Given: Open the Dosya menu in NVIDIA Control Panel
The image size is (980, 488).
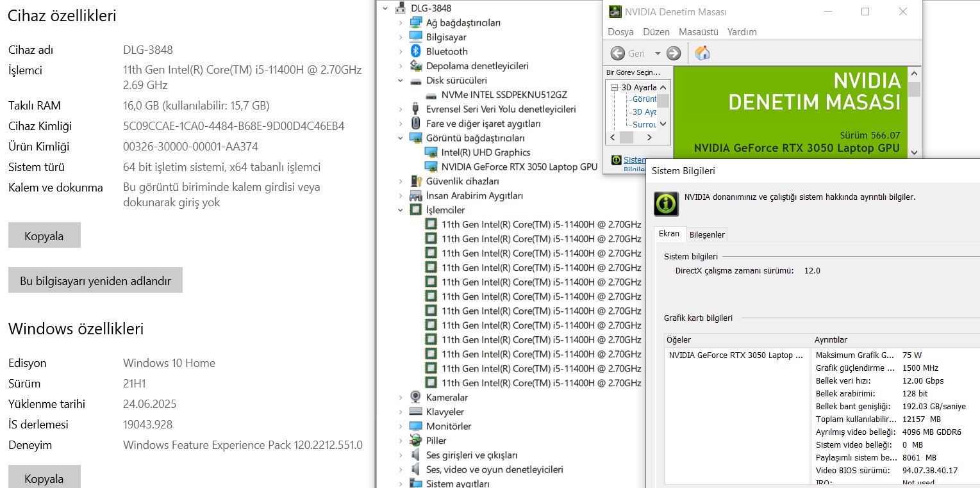Looking at the screenshot, I should click(620, 31).
